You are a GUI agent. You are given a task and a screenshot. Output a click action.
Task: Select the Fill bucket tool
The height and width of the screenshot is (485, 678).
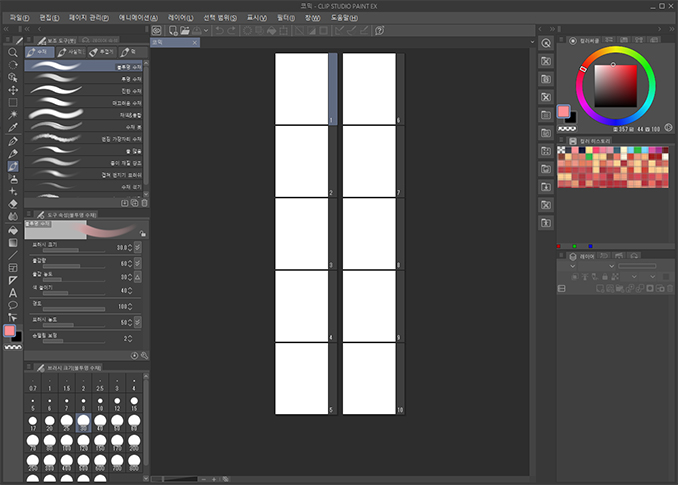click(13, 228)
